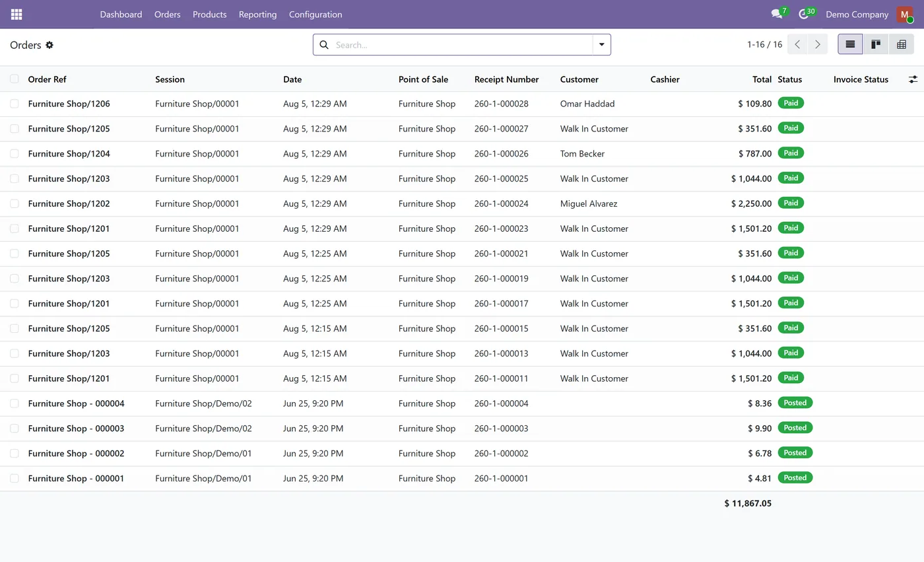This screenshot has width=924, height=562.
Task: Open order Furniture Shop/1204
Action: [x=69, y=154]
